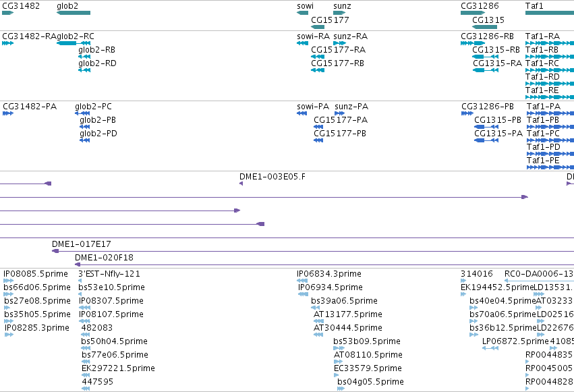Select the glob2-PC protein glyph
This screenshot has height=392, width=574.
(x=82, y=113)
